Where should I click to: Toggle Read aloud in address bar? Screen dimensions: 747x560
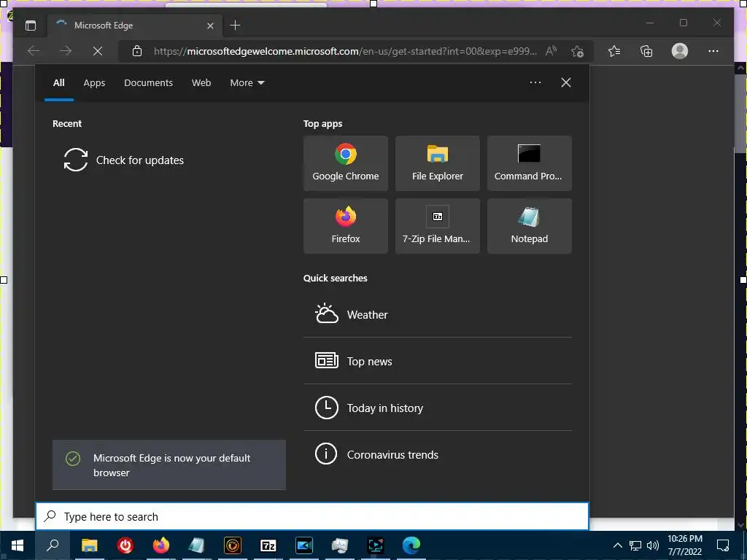pyautogui.click(x=551, y=51)
